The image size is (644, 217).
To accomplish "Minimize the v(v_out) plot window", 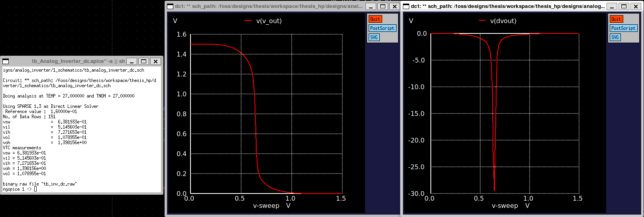I will [371, 6].
